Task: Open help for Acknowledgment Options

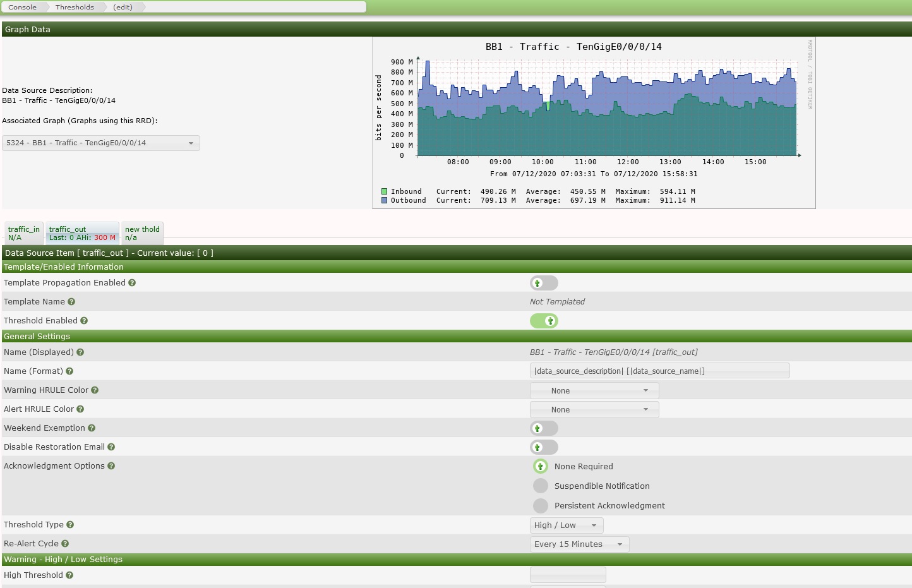Action: pyautogui.click(x=111, y=466)
